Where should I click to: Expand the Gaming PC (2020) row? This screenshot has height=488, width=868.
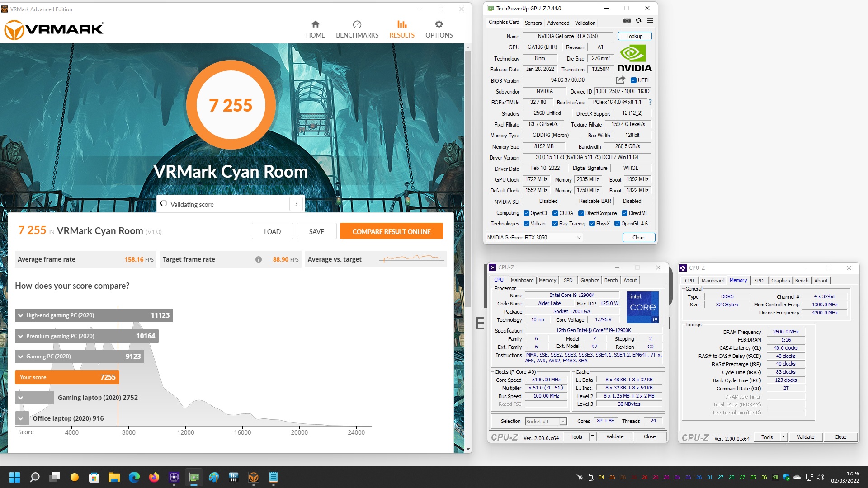tap(20, 357)
